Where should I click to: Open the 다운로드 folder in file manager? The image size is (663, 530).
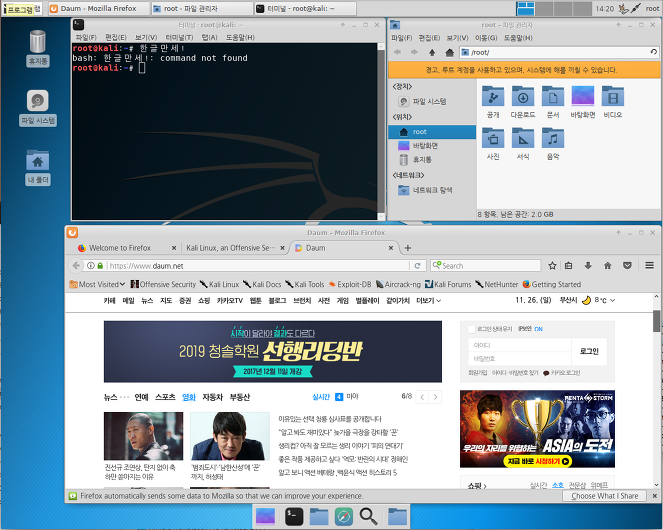coord(523,102)
